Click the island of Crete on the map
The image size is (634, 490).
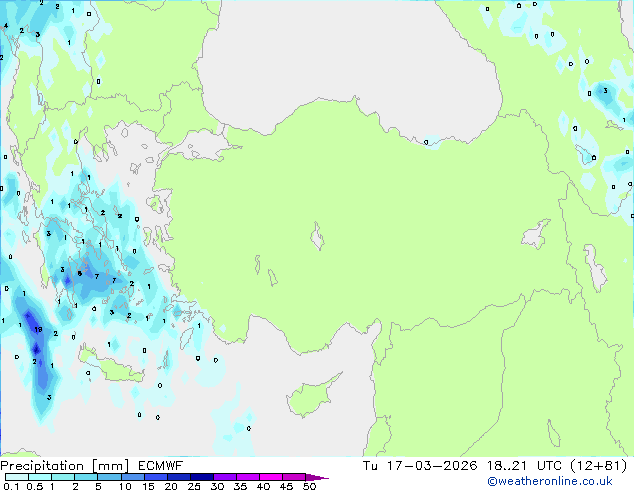[111, 365]
